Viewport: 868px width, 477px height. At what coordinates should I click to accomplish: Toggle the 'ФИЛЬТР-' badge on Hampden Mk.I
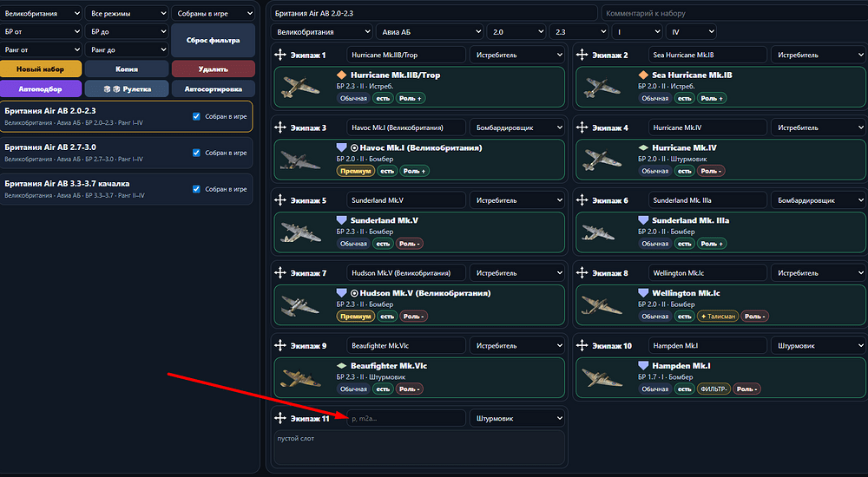tap(713, 389)
